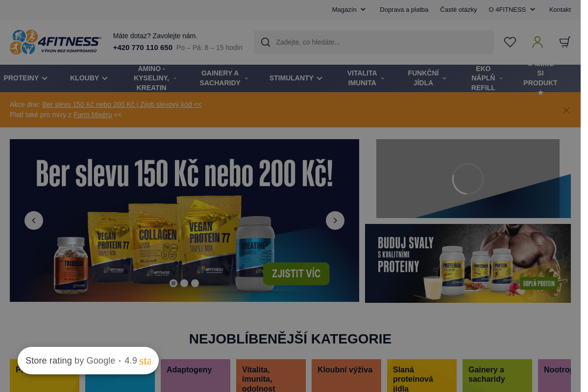Open the Kloubní výživa category
The width and height of the screenshot is (588, 392).
pyautogui.click(x=346, y=376)
